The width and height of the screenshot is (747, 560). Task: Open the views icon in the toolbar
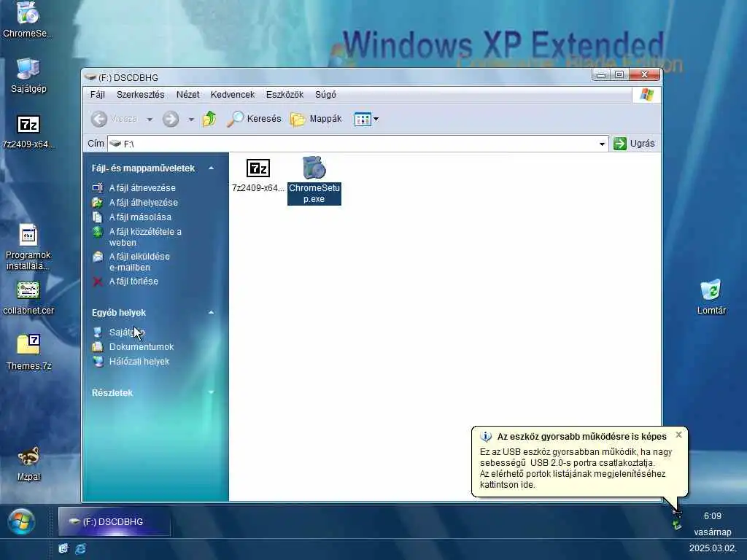tap(362, 119)
